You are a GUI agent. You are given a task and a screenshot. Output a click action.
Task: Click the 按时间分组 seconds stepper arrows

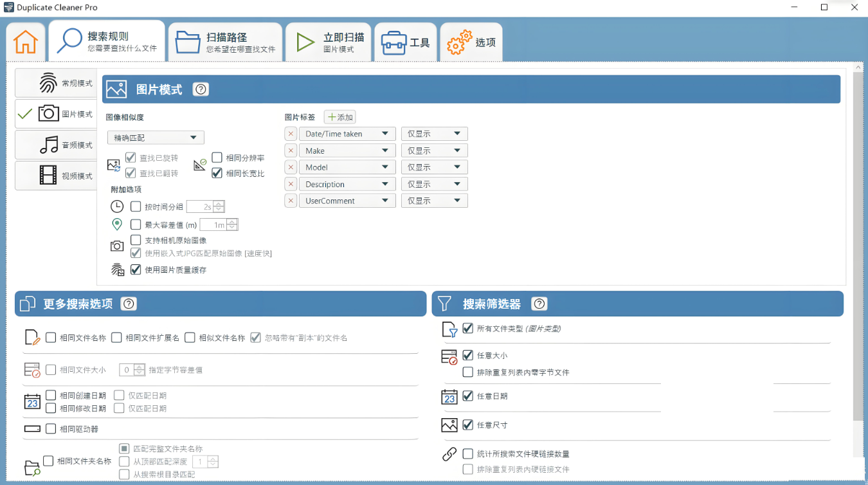click(219, 206)
